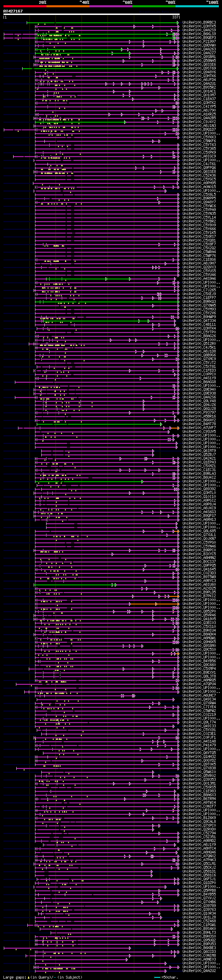Click the query end position 337
Screen dimensions: 222x980
click(x=175, y=17)
